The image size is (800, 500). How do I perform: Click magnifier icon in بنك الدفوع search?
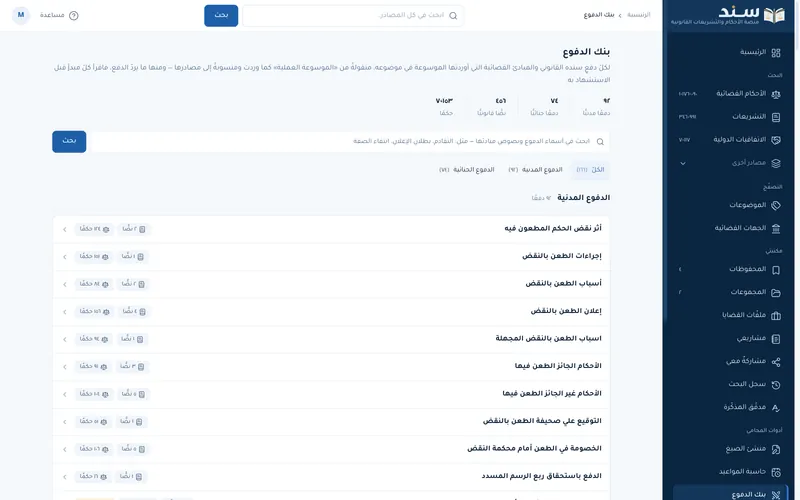tap(600, 141)
